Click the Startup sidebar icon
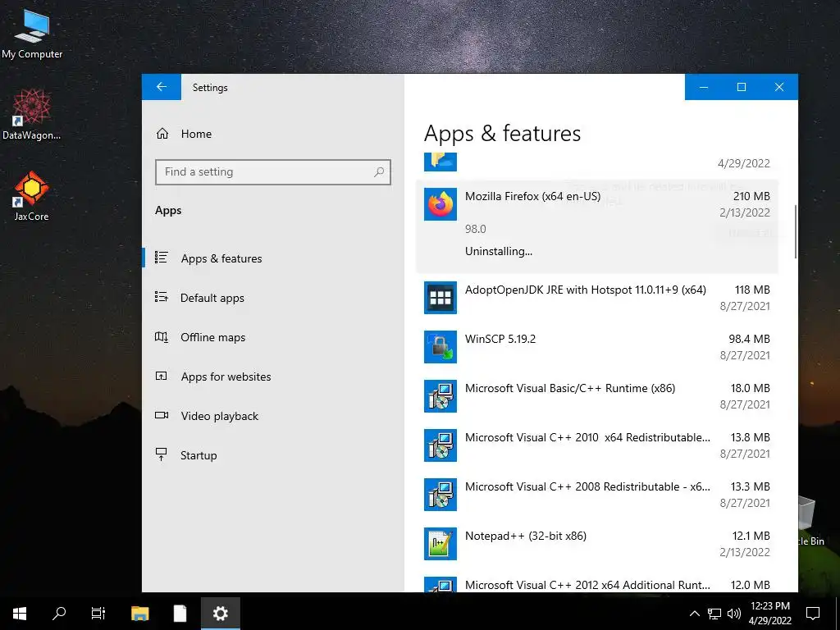 coord(162,454)
